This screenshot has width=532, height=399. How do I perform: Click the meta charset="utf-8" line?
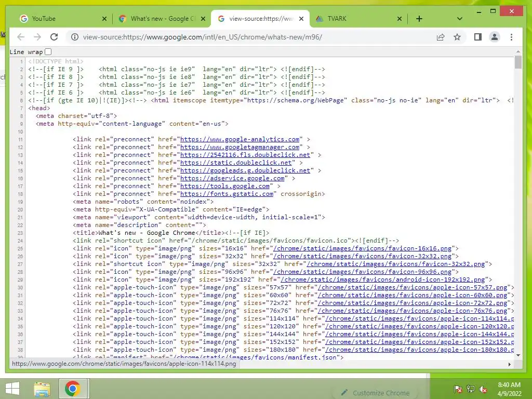pyautogui.click(x=76, y=116)
